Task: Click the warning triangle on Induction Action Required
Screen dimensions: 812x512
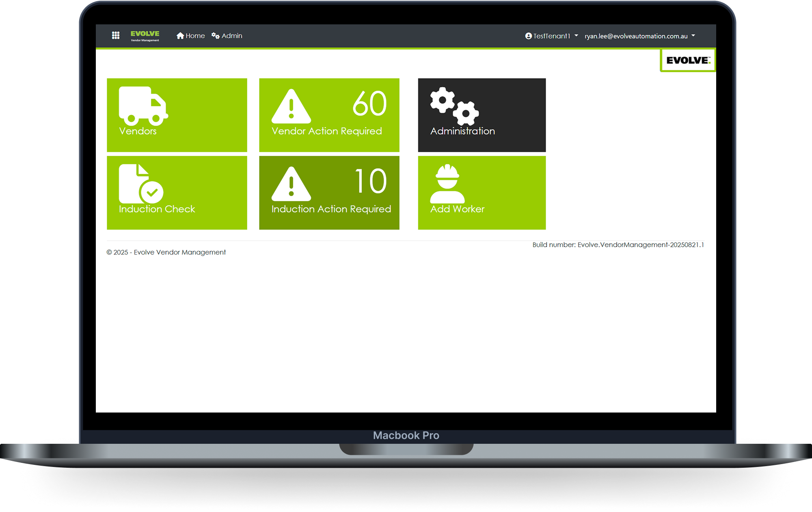Action: pyautogui.click(x=291, y=184)
